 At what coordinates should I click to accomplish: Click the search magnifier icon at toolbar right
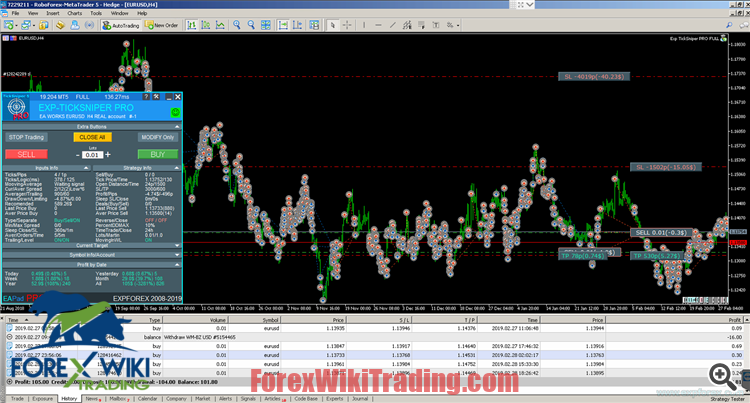point(729,25)
